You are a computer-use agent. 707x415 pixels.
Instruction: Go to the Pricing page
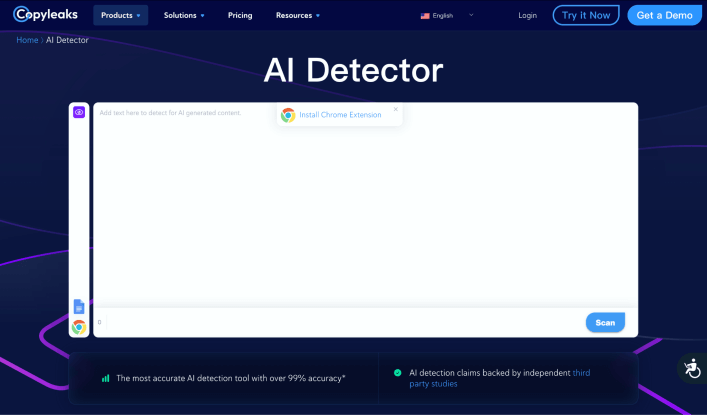[x=240, y=15]
